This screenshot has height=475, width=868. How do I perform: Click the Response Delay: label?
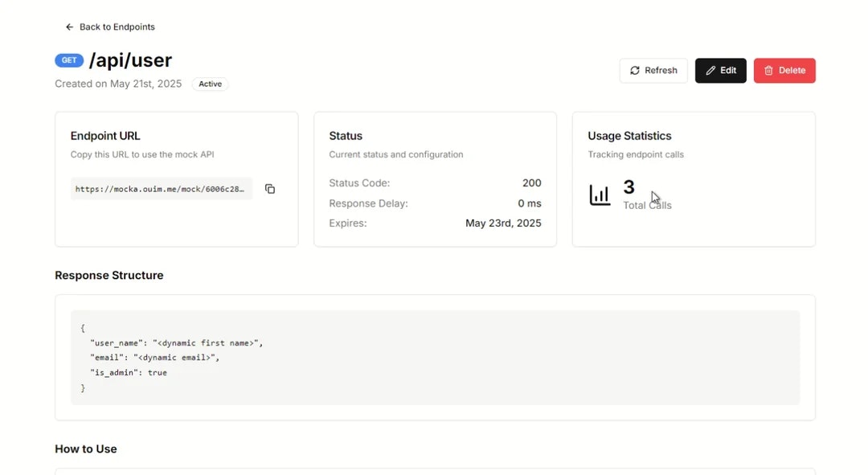click(368, 203)
